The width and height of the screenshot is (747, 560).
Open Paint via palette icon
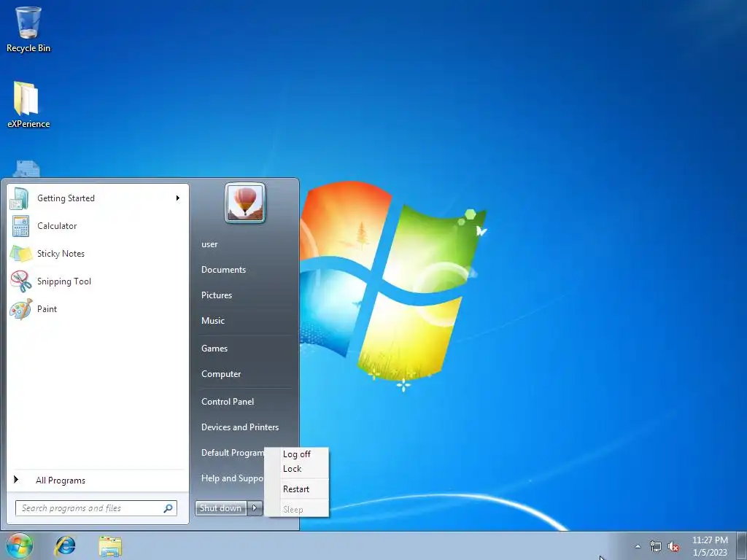point(20,309)
